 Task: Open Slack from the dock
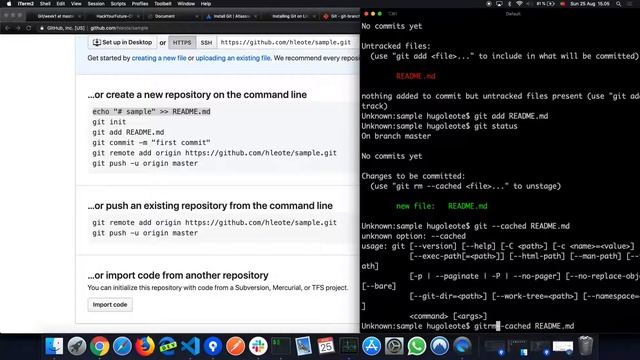(258, 346)
